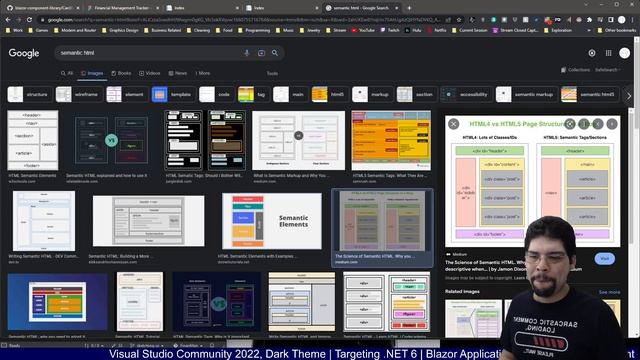Close the image preview panel

click(x=453, y=124)
